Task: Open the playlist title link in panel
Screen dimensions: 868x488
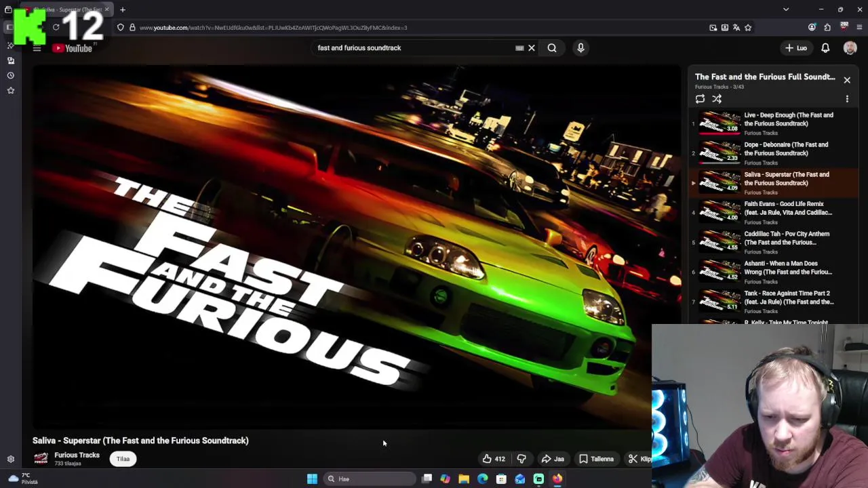Action: point(765,77)
